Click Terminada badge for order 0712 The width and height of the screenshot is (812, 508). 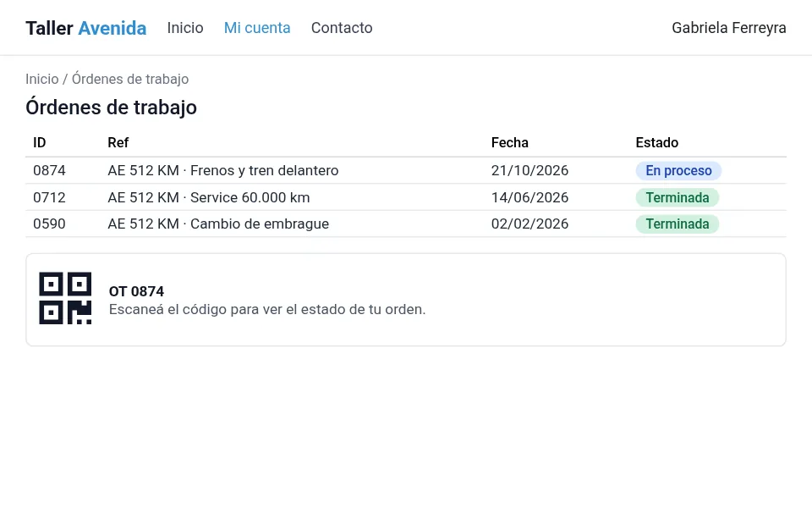[678, 197]
